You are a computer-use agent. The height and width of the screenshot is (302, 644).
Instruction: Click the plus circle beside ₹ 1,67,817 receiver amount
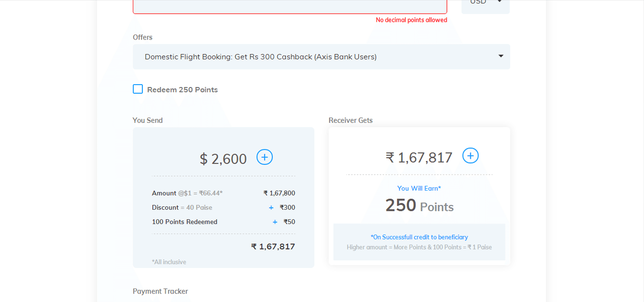point(470,156)
